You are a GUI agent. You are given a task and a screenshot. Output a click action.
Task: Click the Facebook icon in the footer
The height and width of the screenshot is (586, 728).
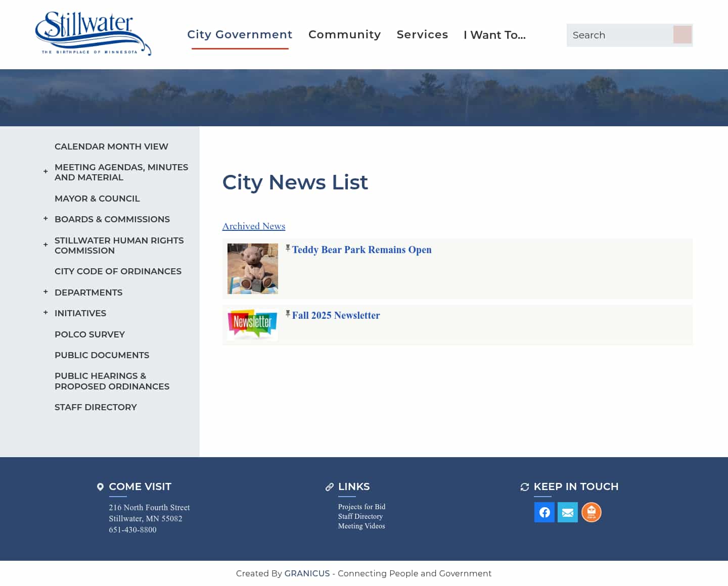[x=544, y=512]
